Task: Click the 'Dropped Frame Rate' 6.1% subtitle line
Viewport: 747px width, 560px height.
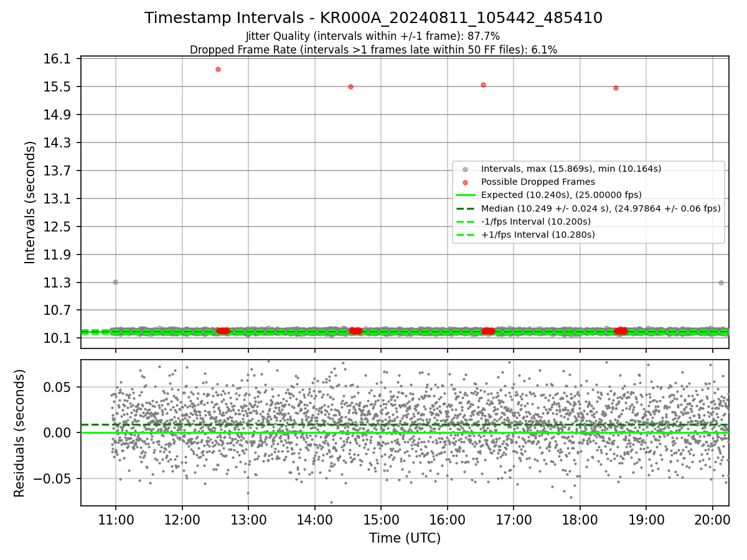Action: point(374,50)
